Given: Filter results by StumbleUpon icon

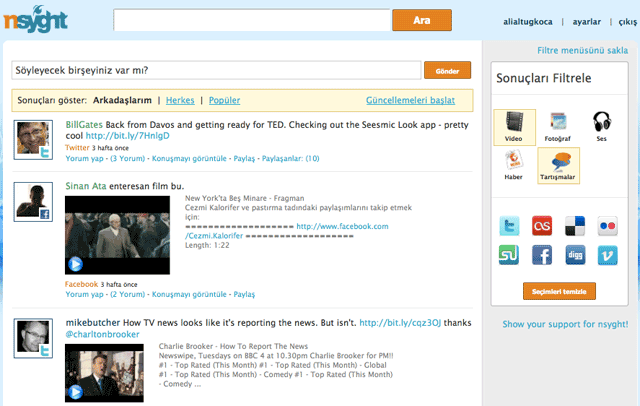Looking at the screenshot, I should [x=509, y=255].
